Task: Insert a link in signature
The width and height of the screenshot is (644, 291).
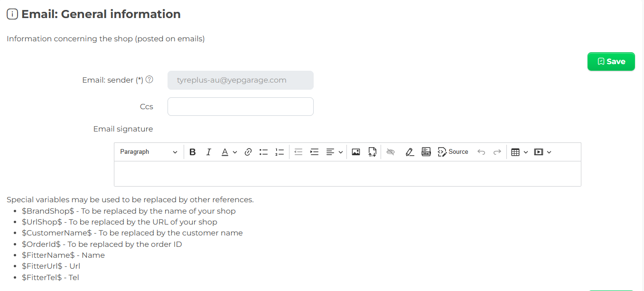Action: pyautogui.click(x=248, y=152)
